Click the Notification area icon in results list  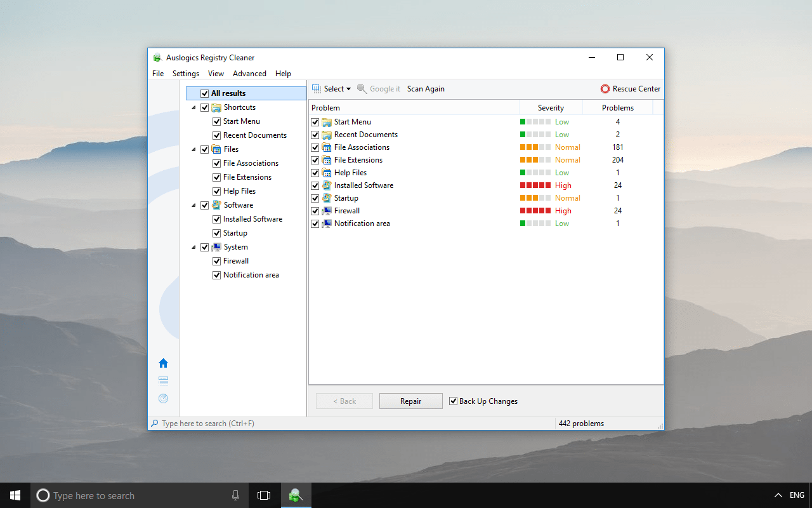pos(327,224)
